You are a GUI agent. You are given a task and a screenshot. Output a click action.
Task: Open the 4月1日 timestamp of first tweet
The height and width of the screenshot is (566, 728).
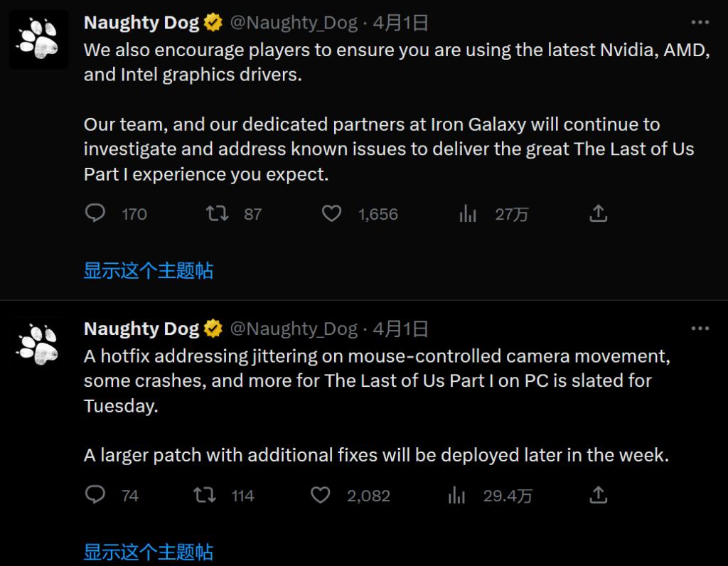[x=401, y=23]
